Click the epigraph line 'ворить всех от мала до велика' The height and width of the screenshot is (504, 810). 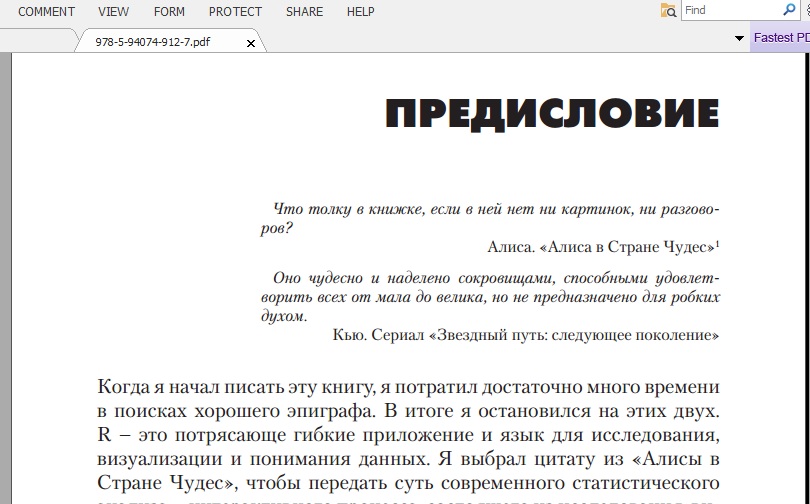(490, 297)
